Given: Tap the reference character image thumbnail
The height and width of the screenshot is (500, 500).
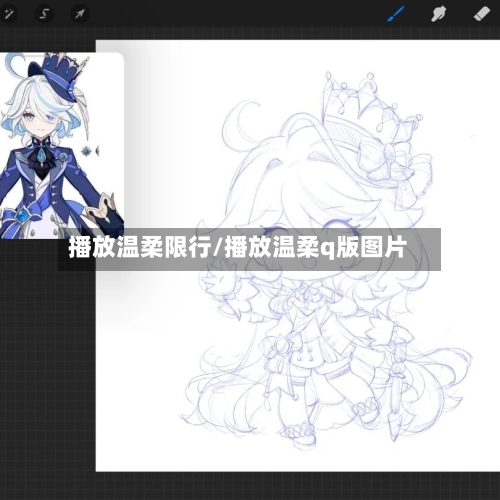Looking at the screenshot, I should 62,146.
